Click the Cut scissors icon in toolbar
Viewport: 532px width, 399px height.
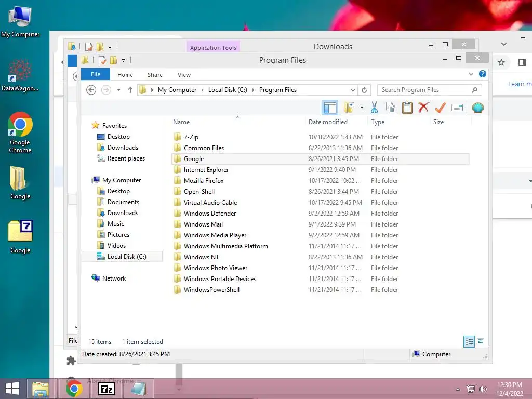[x=374, y=108]
